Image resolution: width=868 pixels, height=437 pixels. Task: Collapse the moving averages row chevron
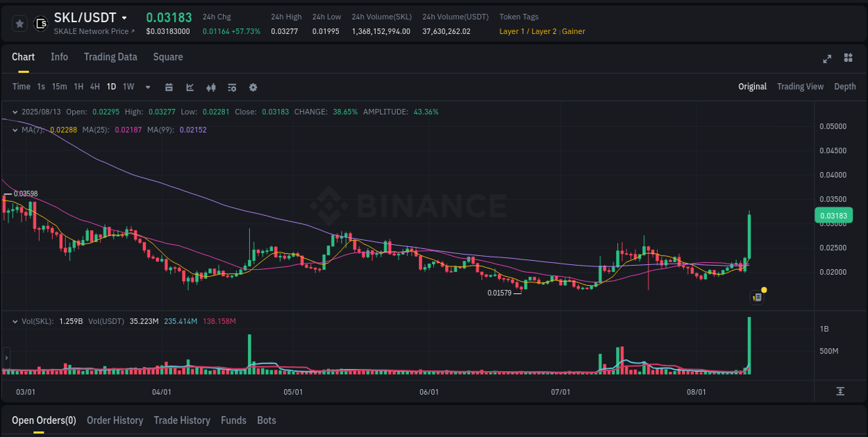(x=15, y=130)
